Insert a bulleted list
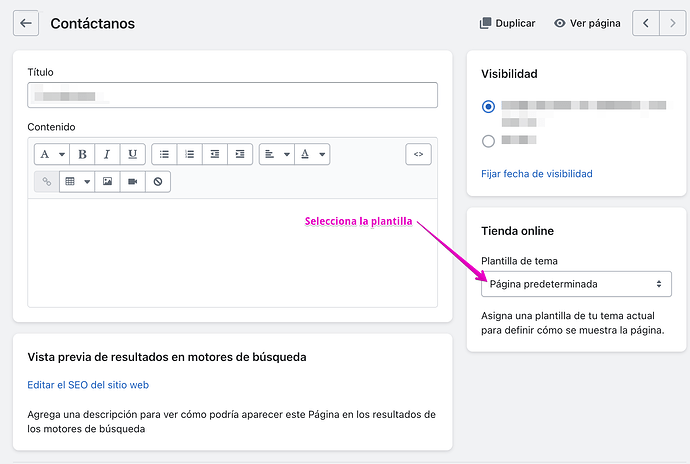The height and width of the screenshot is (464, 690). 164,155
